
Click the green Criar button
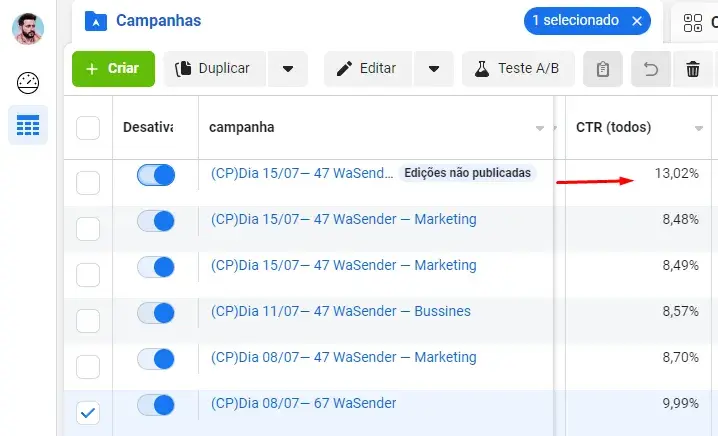113,69
